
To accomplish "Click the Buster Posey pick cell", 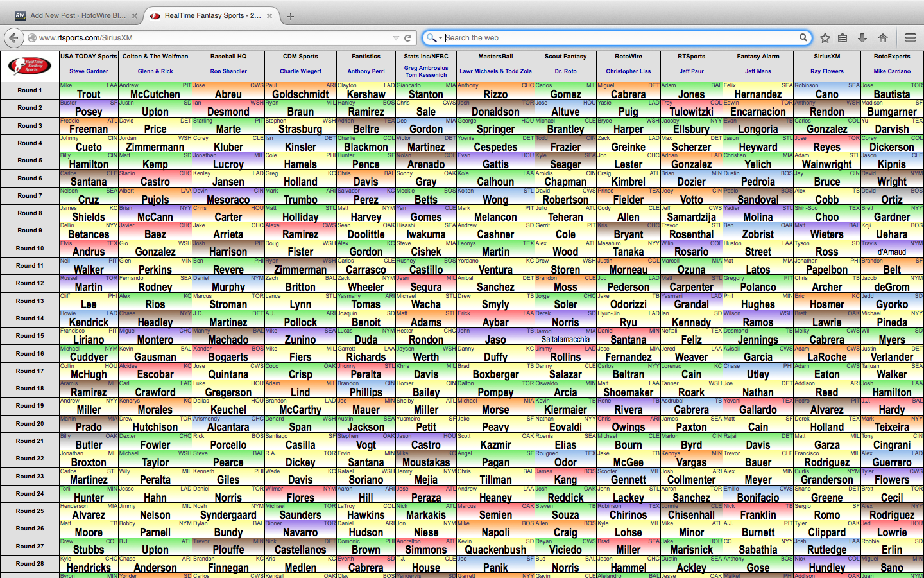I will (89, 108).
